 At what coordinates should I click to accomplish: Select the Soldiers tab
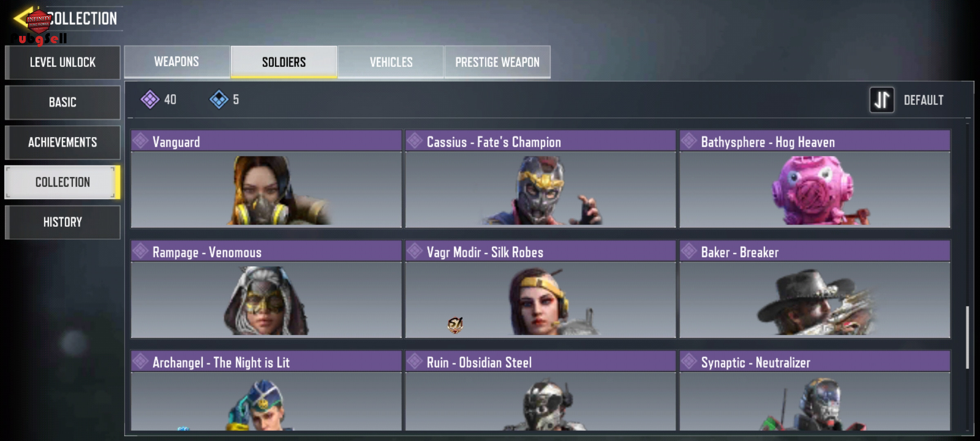pyautogui.click(x=284, y=62)
